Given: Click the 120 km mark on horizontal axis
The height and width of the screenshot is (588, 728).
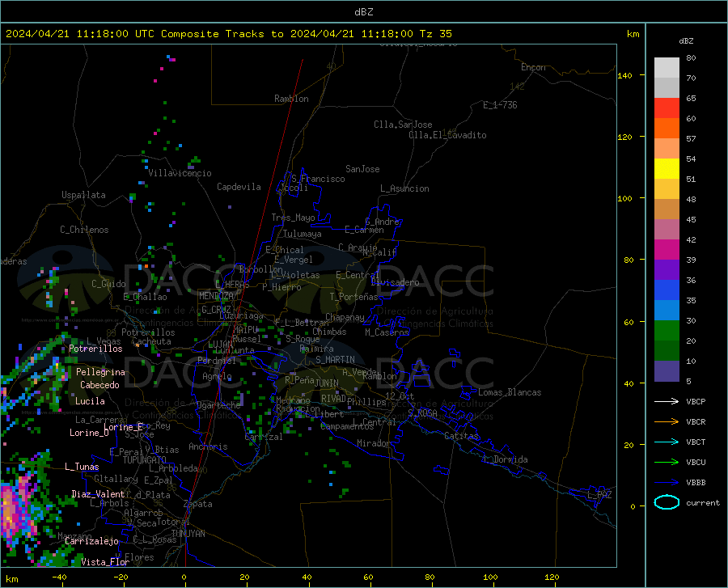Looking at the screenshot, I should 552,577.
